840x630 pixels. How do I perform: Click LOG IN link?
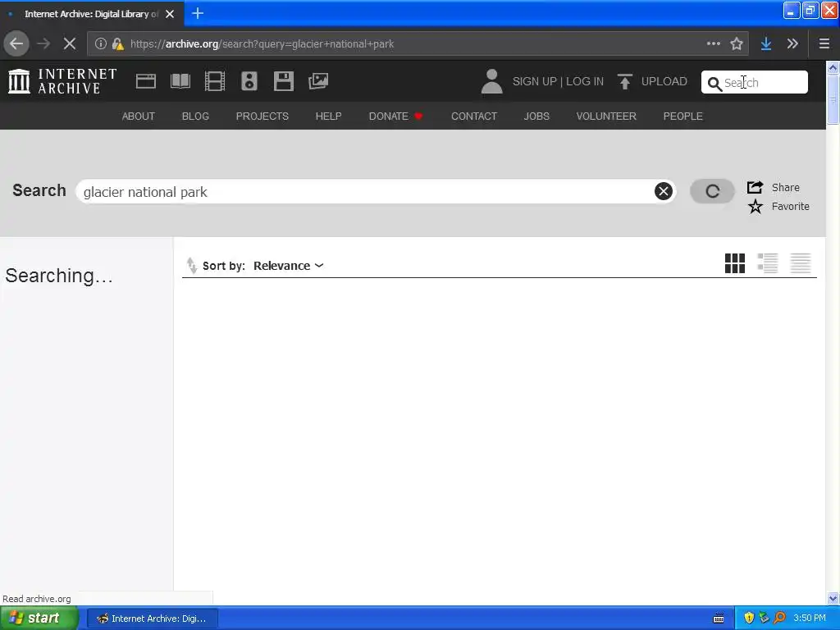tap(585, 81)
